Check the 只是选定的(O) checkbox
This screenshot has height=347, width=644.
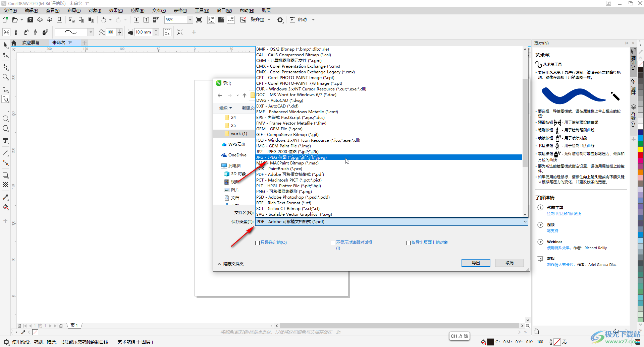[258, 243]
